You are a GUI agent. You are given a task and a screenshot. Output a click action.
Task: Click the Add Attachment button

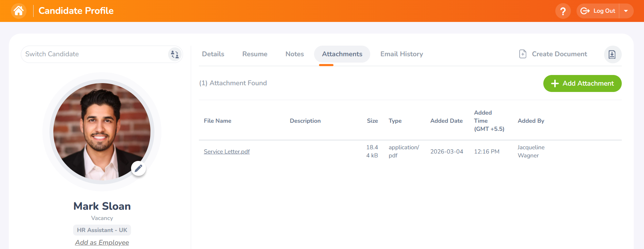click(x=582, y=83)
